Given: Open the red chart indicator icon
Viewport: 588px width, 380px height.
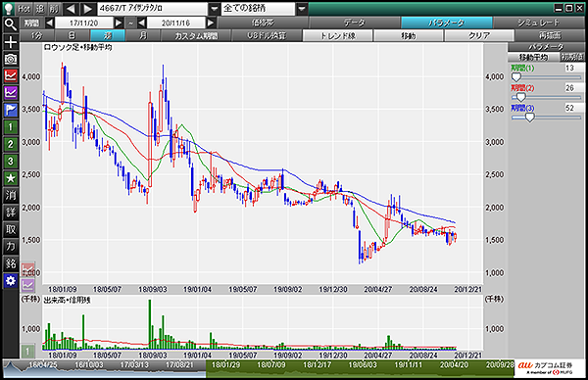Looking at the screenshot, I should (x=11, y=75).
